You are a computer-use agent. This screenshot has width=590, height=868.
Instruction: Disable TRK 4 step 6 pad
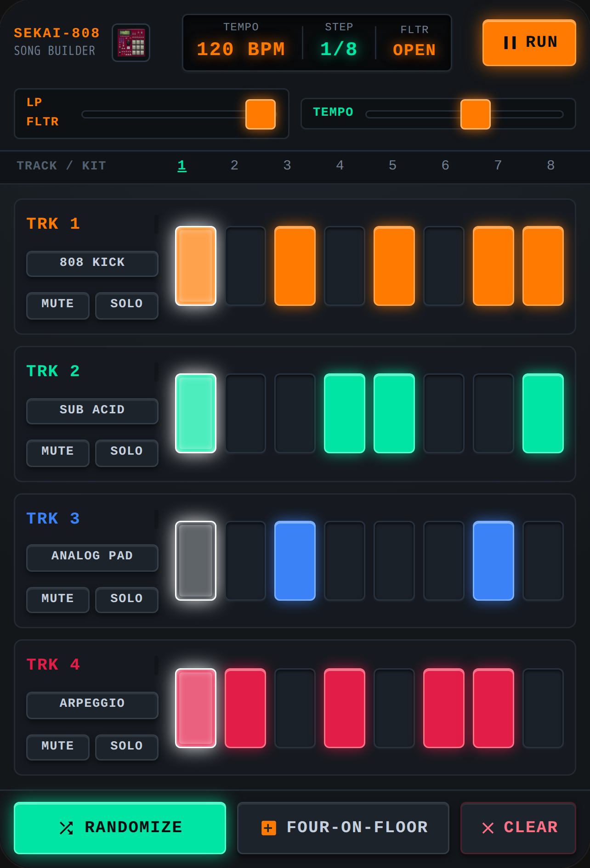point(444,708)
